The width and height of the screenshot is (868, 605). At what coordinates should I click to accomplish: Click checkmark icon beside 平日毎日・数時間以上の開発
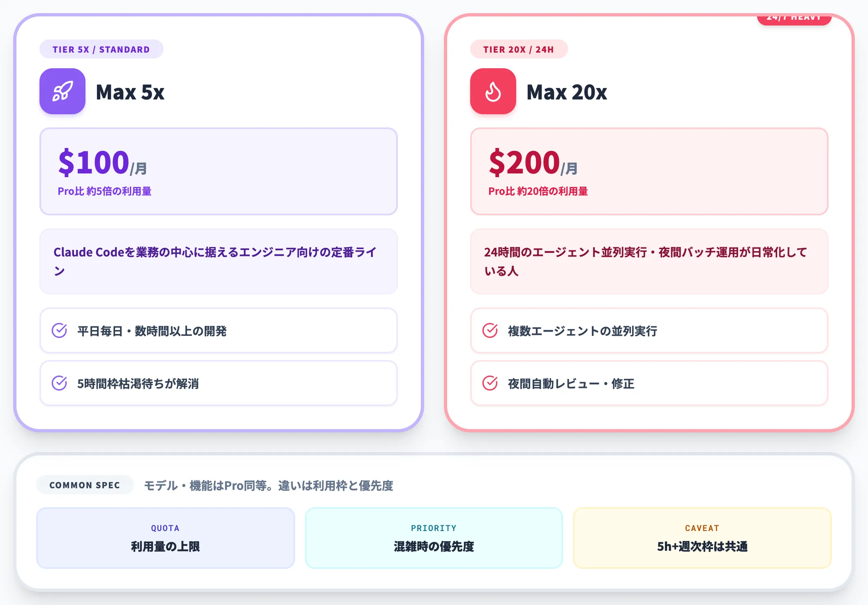(60, 330)
